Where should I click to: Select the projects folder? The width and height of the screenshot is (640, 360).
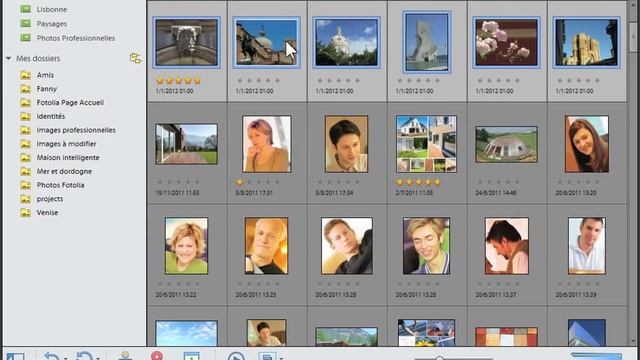coord(50,199)
